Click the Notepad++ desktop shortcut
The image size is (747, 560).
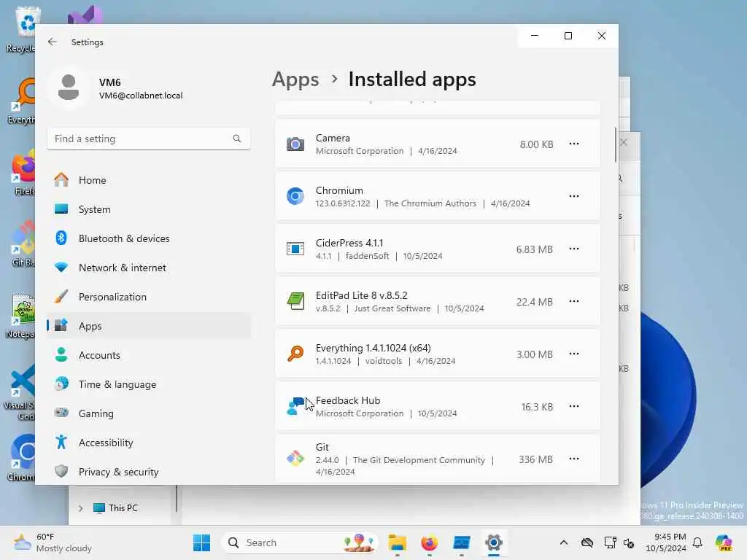click(21, 316)
